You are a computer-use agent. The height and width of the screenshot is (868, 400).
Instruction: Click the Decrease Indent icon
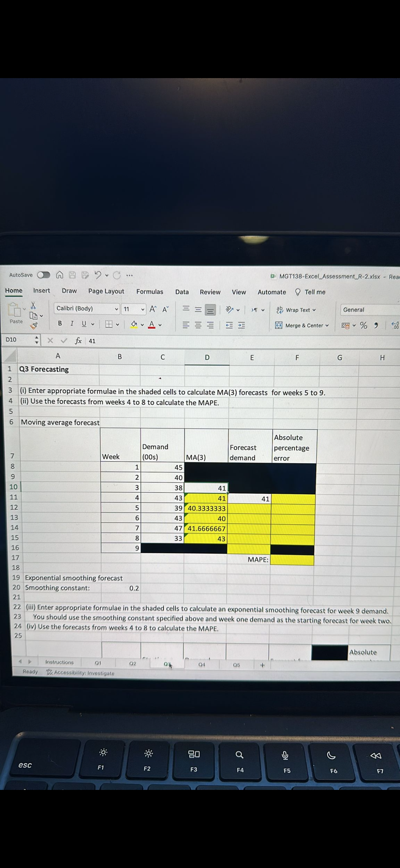coord(230,325)
